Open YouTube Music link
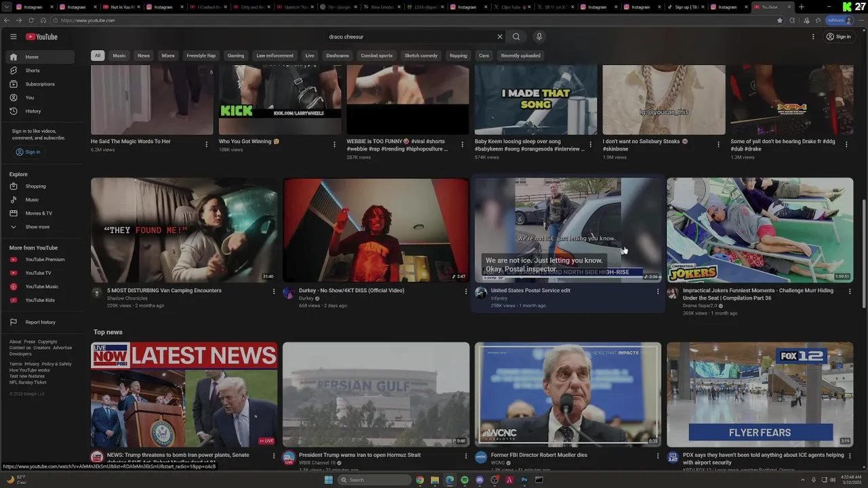 coord(41,287)
